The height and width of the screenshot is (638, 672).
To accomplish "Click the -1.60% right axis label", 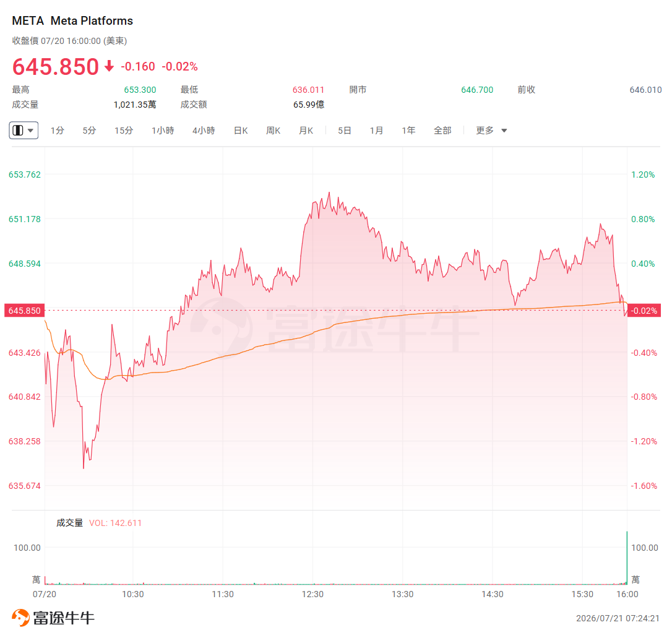I will [644, 486].
